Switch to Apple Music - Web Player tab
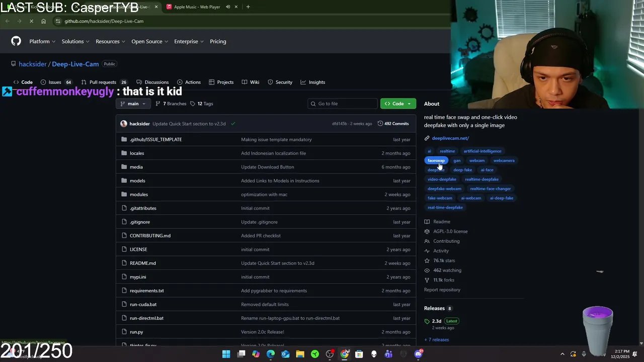 [x=197, y=7]
